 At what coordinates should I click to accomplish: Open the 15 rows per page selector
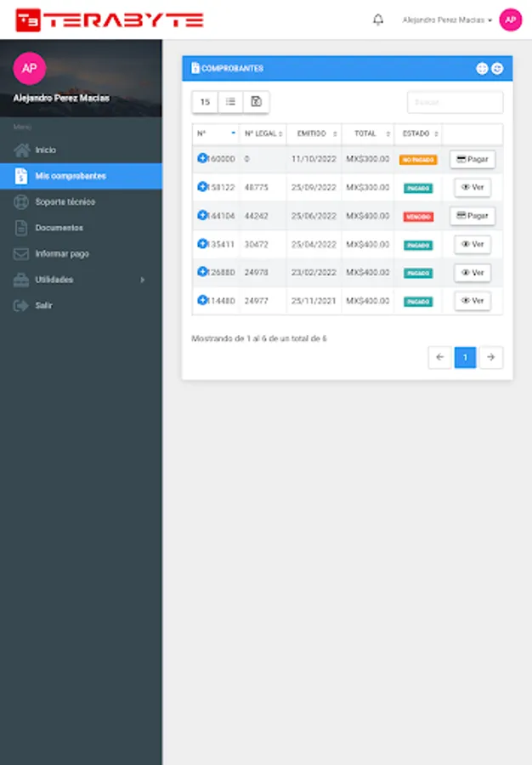[x=205, y=102]
